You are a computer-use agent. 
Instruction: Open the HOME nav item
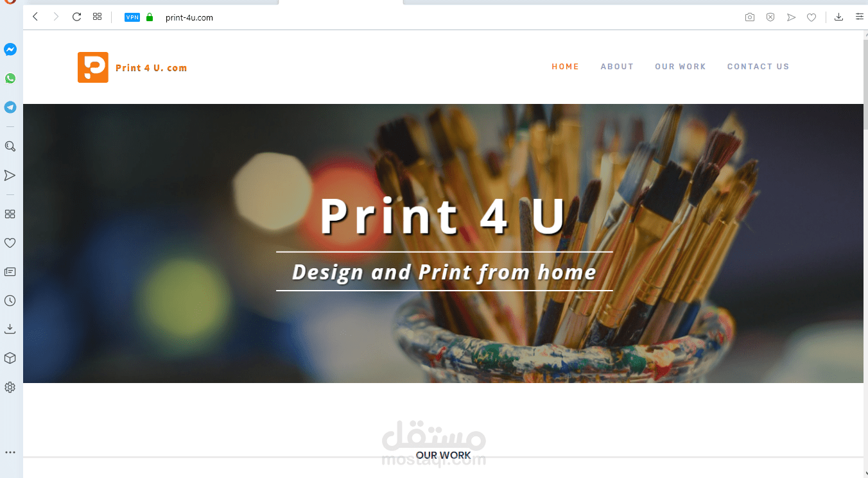(x=566, y=67)
